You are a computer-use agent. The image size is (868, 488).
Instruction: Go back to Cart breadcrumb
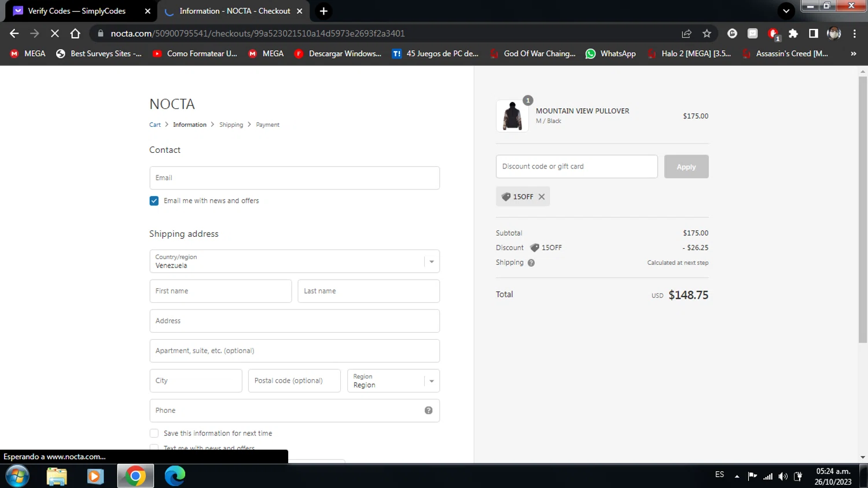tap(155, 125)
